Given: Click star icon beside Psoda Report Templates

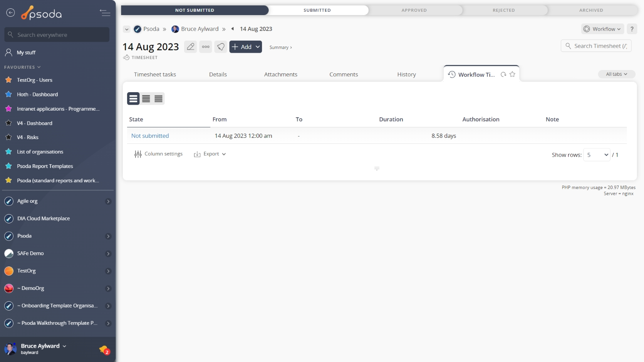Looking at the screenshot, I should click(x=8, y=166).
